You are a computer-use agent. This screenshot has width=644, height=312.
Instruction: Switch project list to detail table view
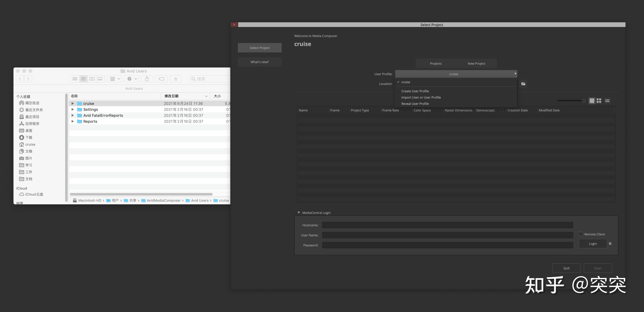[x=592, y=101]
